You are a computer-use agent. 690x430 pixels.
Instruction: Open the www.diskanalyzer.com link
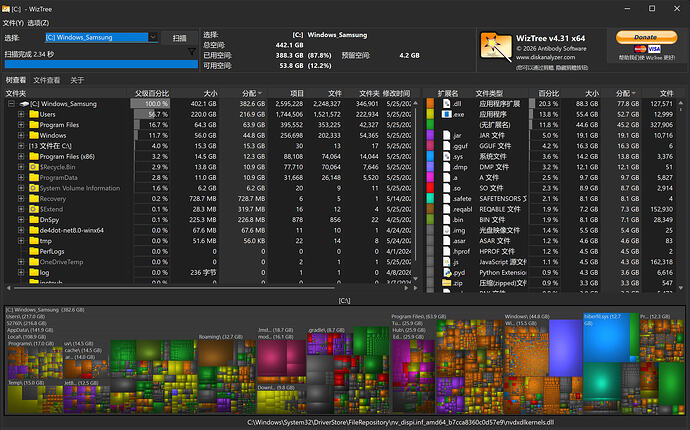point(545,57)
